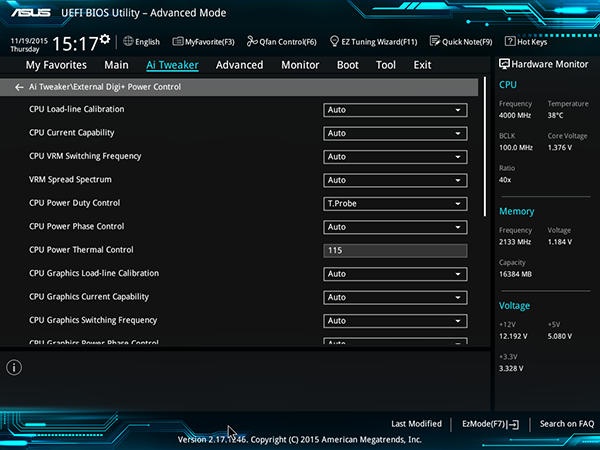Image resolution: width=600 pixels, height=450 pixels.
Task: Switch to the Advanced tab
Action: coord(240,65)
